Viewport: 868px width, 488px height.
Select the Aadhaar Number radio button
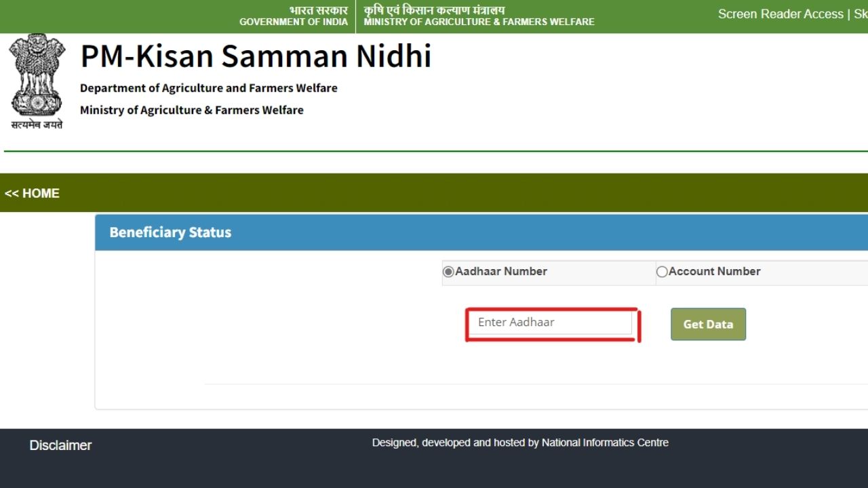click(448, 272)
